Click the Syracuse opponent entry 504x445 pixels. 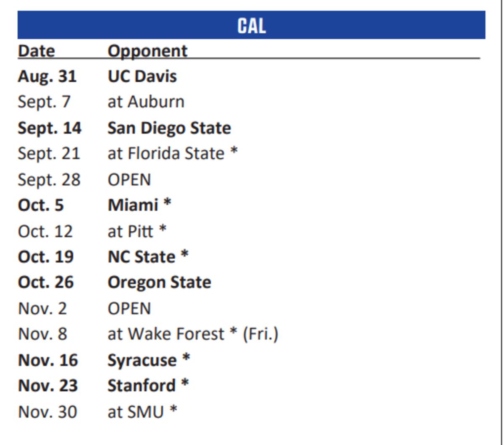[149, 360]
